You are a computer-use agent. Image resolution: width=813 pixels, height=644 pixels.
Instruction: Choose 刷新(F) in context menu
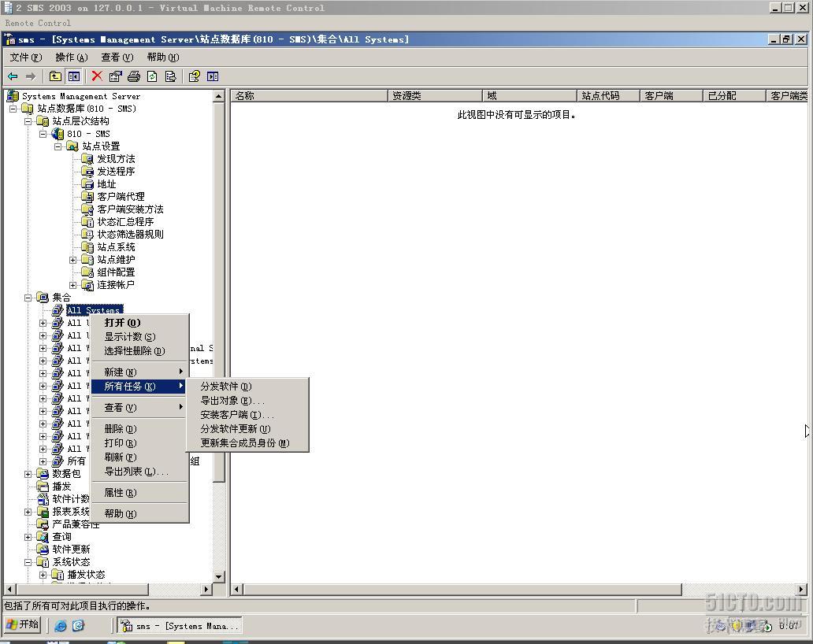[139, 457]
